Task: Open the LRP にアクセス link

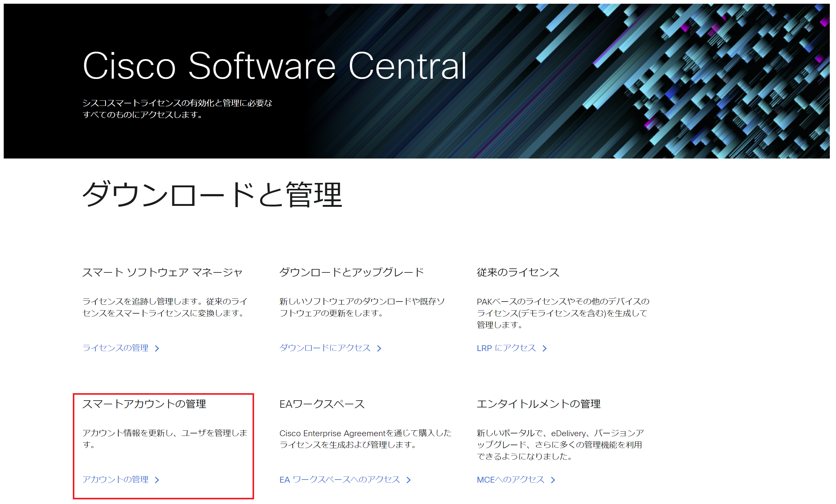Action: (506, 348)
